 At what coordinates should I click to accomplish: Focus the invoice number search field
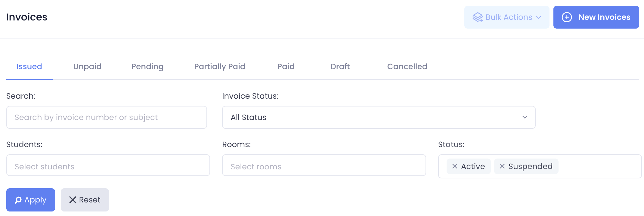click(x=107, y=117)
